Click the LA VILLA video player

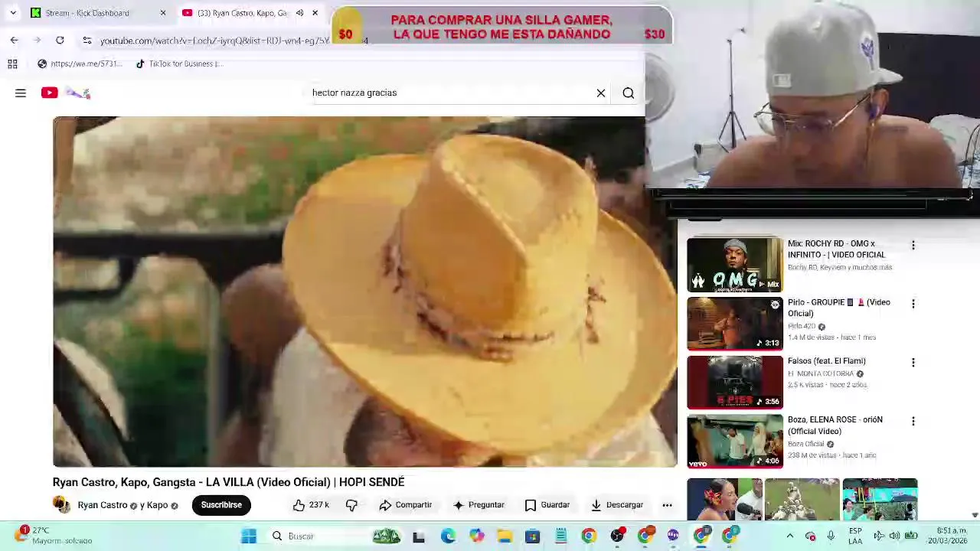pos(364,292)
